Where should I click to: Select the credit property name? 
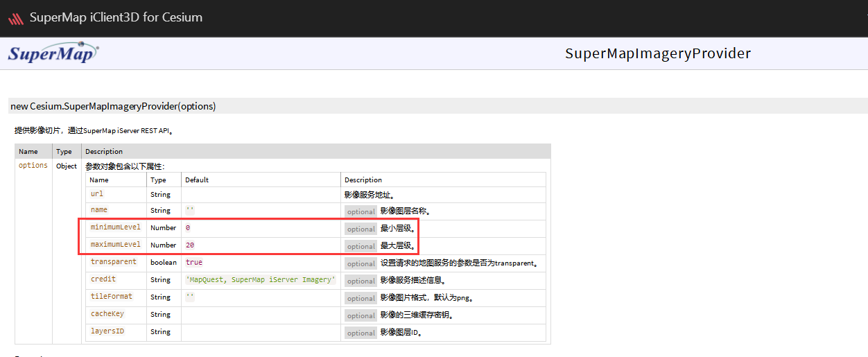pos(103,279)
